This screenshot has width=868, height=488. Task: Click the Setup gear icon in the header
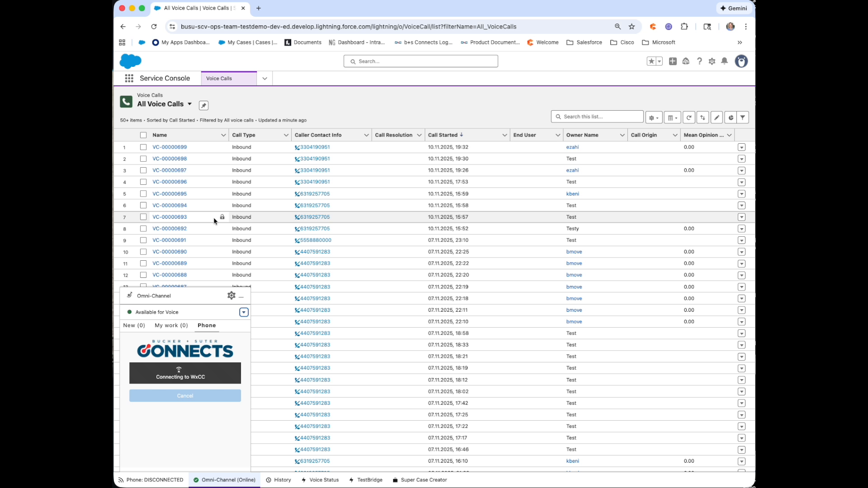click(x=712, y=61)
